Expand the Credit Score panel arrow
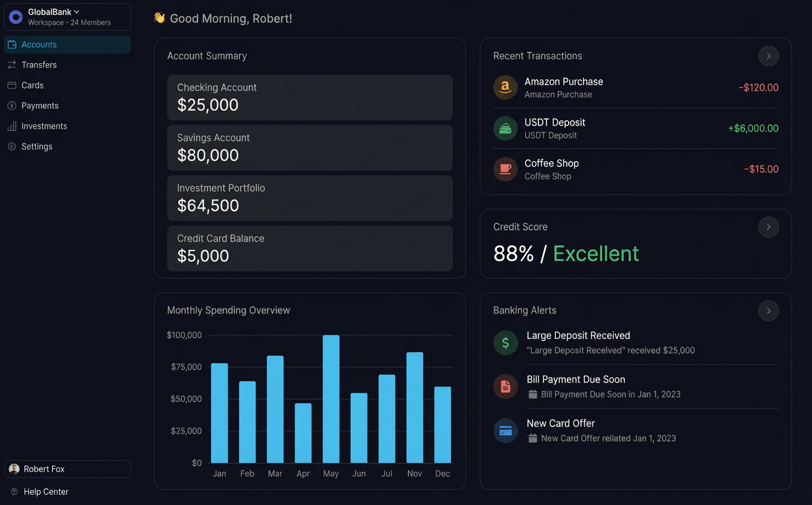This screenshot has width=812, height=505. 768,227
